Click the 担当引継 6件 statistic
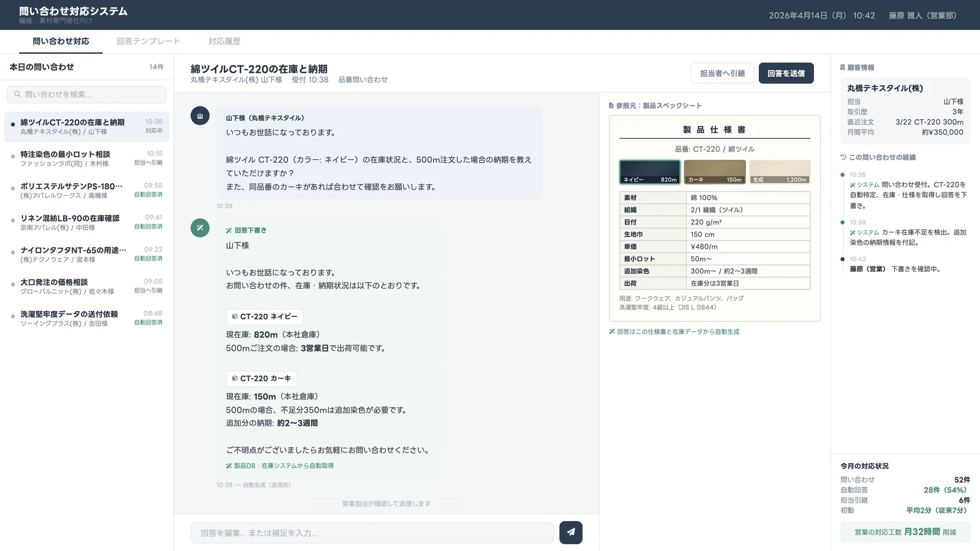Viewport: 980px width, 551px height. click(x=905, y=500)
